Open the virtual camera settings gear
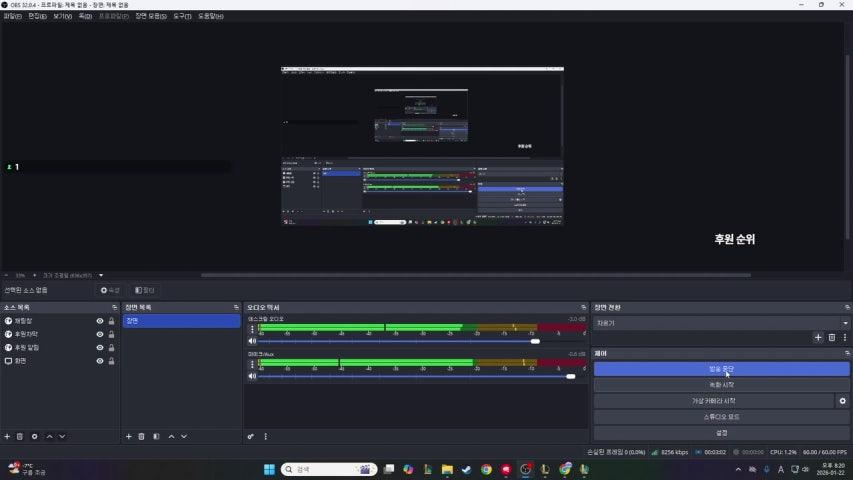Image resolution: width=853 pixels, height=480 pixels. (x=842, y=401)
